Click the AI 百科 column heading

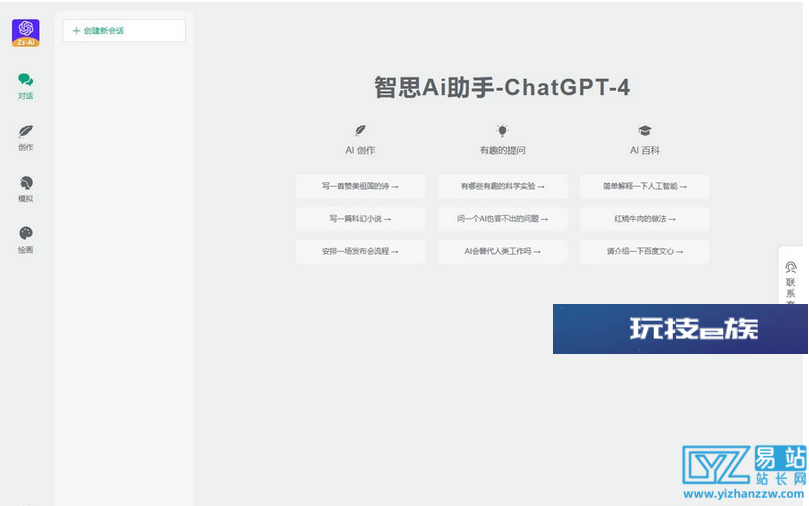(645, 150)
